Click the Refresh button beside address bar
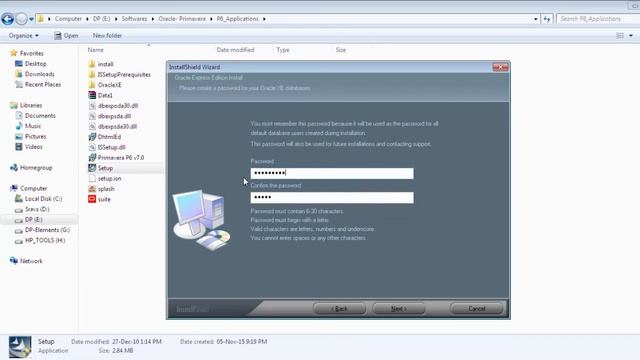The width and height of the screenshot is (640, 360). (547, 19)
